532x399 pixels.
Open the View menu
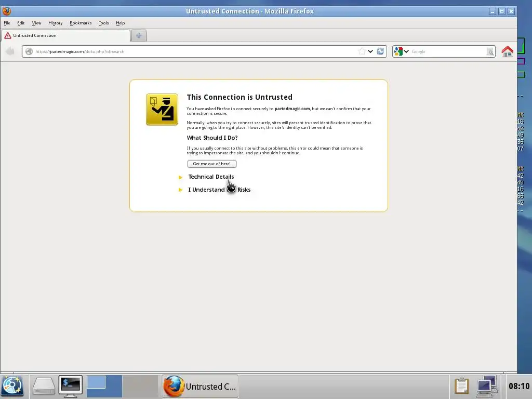click(x=37, y=23)
